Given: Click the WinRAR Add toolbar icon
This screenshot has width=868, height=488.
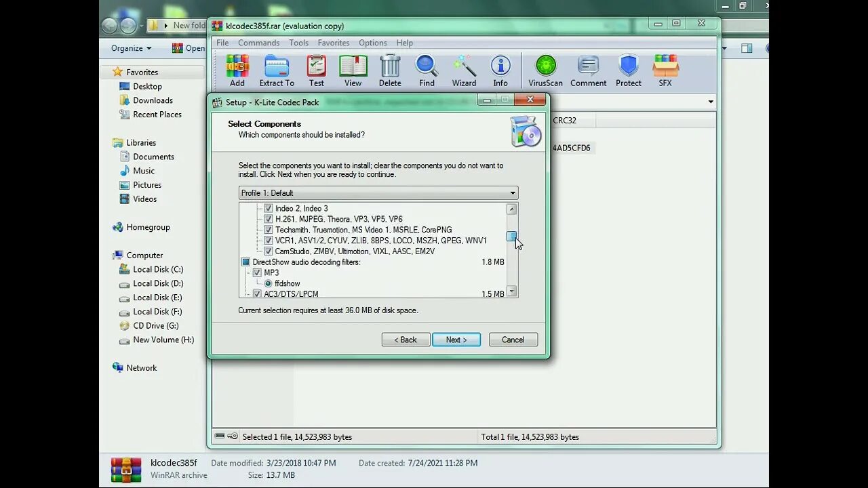Looking at the screenshot, I should [237, 71].
